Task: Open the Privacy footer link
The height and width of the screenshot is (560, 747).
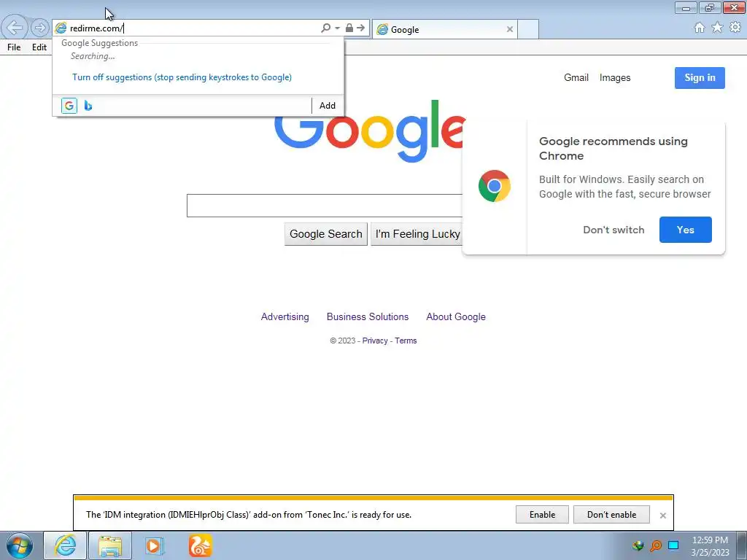Action: pos(375,341)
